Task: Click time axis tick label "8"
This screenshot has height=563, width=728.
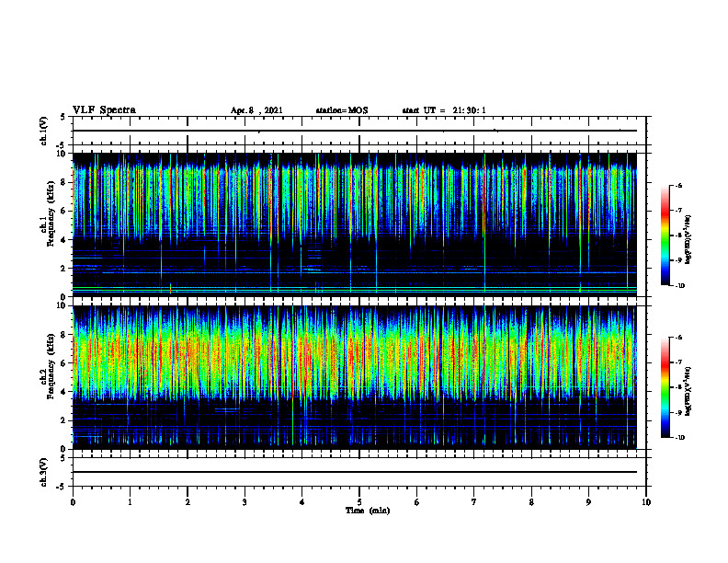Action: (x=531, y=502)
